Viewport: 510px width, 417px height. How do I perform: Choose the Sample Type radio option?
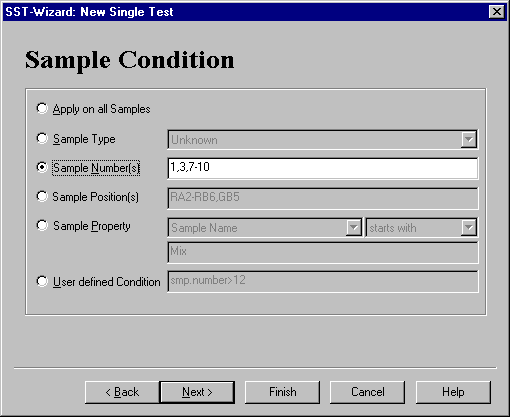(x=42, y=138)
